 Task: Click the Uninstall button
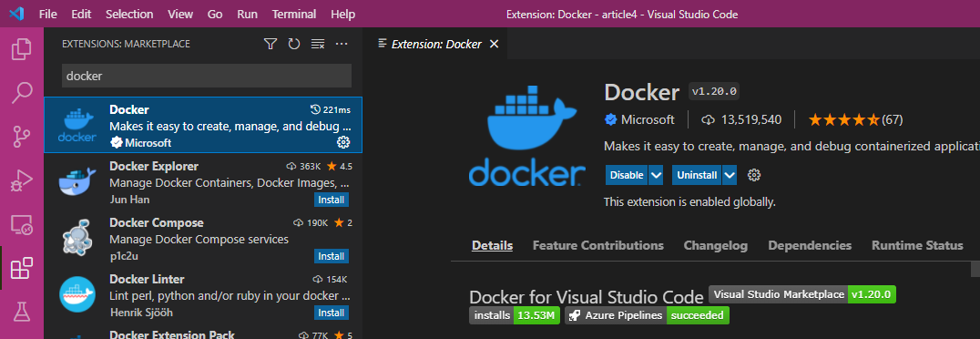tap(698, 175)
